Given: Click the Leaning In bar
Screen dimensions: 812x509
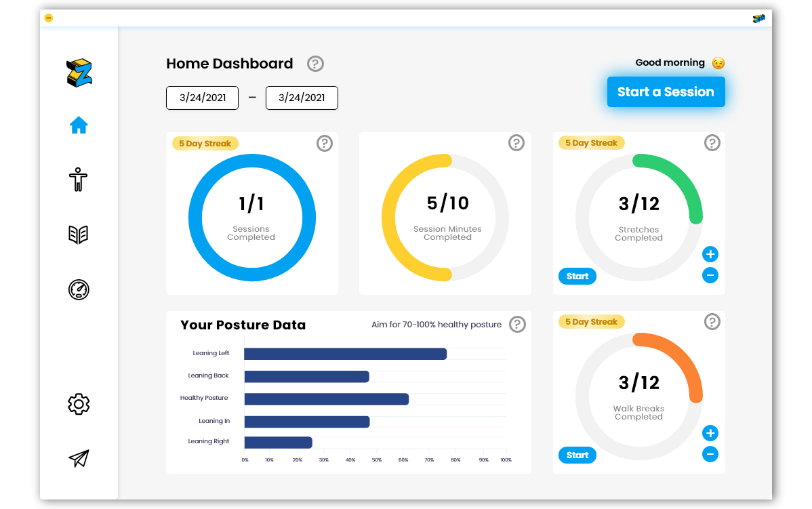Looking at the screenshot, I should point(307,422).
